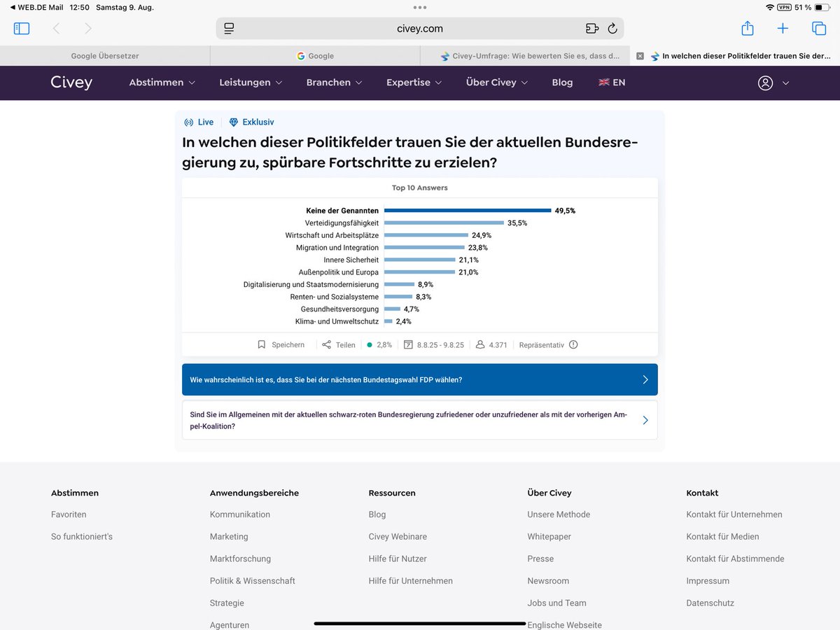This screenshot has width=840, height=630.
Task: Click the Keine der Genannten bar
Action: [x=468, y=211]
